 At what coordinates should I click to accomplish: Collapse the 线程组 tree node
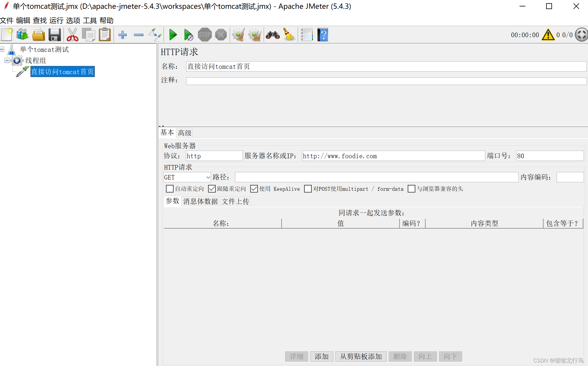[7, 61]
